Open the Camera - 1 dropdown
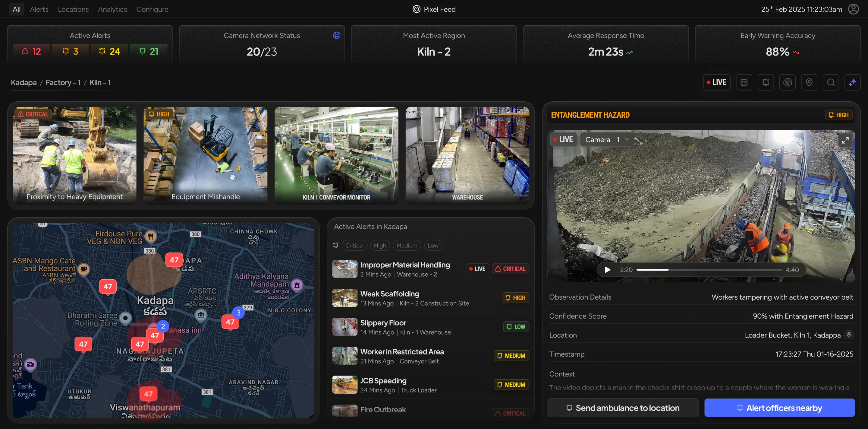Viewport: 868px width, 429px height. pyautogui.click(x=606, y=139)
